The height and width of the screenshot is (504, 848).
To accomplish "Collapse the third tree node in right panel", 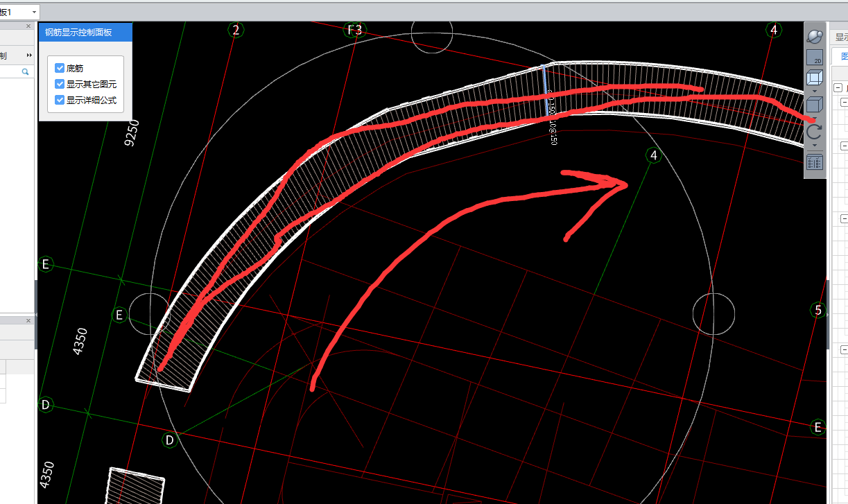I will (845, 146).
